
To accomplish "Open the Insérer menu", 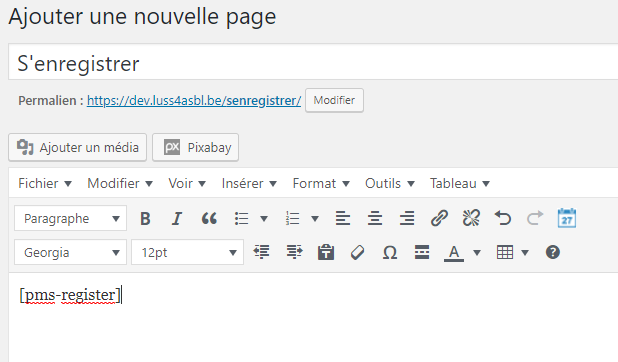I will [249, 183].
